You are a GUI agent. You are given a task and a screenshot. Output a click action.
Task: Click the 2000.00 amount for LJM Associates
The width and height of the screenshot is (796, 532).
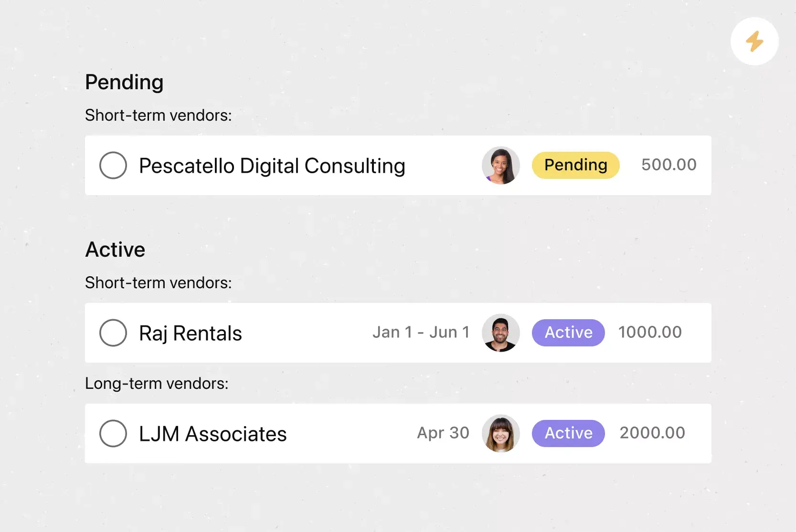point(652,433)
